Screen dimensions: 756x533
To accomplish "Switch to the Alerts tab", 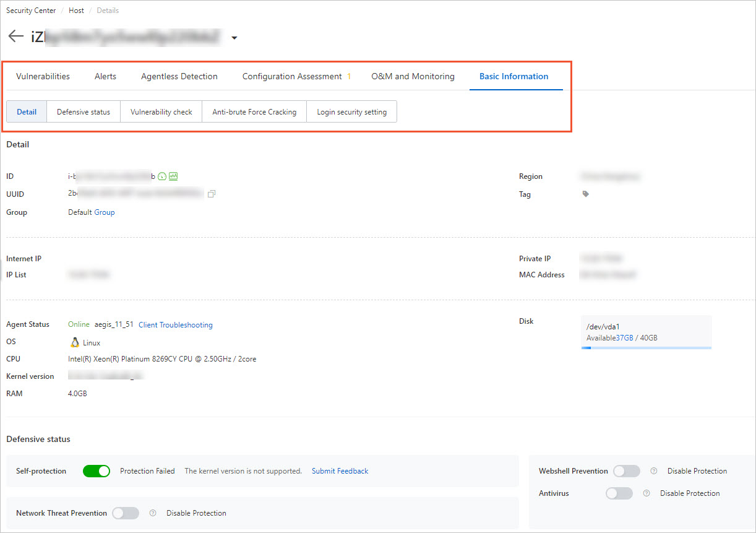I will 105,76.
